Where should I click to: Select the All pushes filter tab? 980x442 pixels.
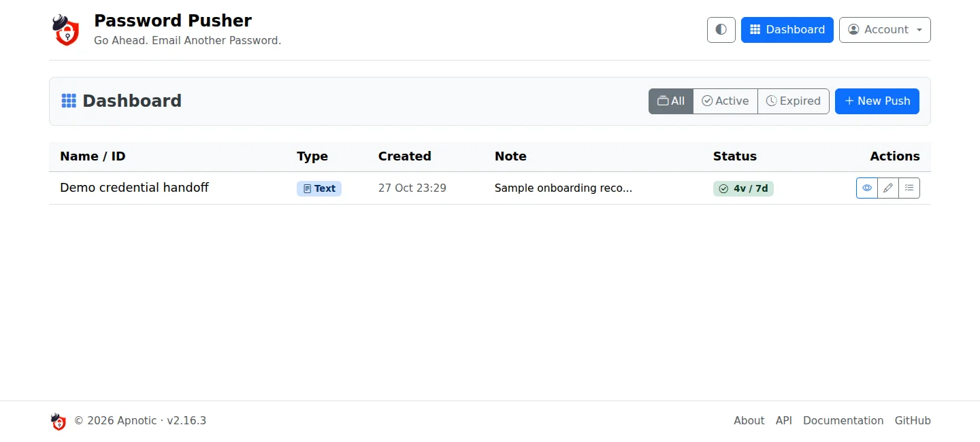(671, 101)
